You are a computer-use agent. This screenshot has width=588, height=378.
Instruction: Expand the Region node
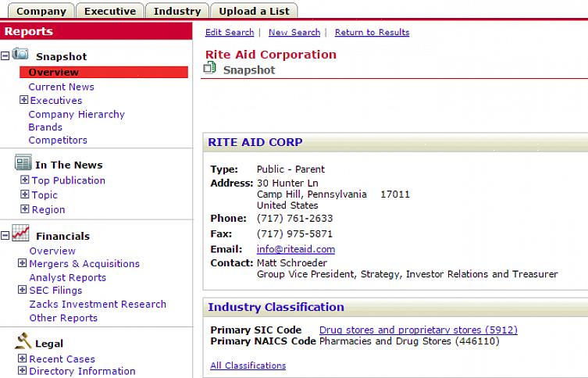pyautogui.click(x=24, y=209)
